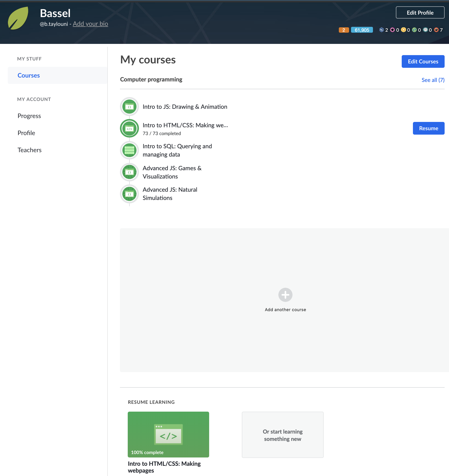Click the Add another course label
Screen dimensions: 449x476
(285, 309)
